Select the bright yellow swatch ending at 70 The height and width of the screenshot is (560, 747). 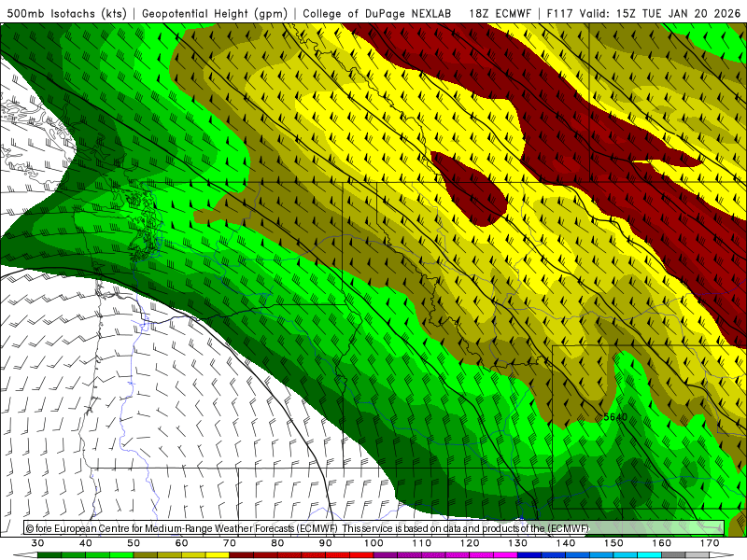click(218, 554)
